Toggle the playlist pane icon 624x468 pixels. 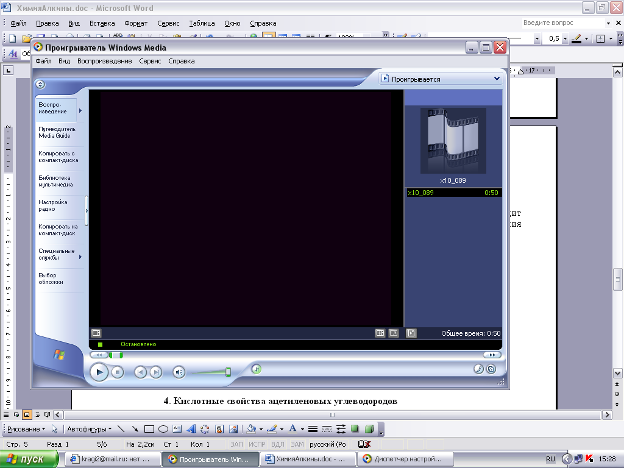pos(411,333)
